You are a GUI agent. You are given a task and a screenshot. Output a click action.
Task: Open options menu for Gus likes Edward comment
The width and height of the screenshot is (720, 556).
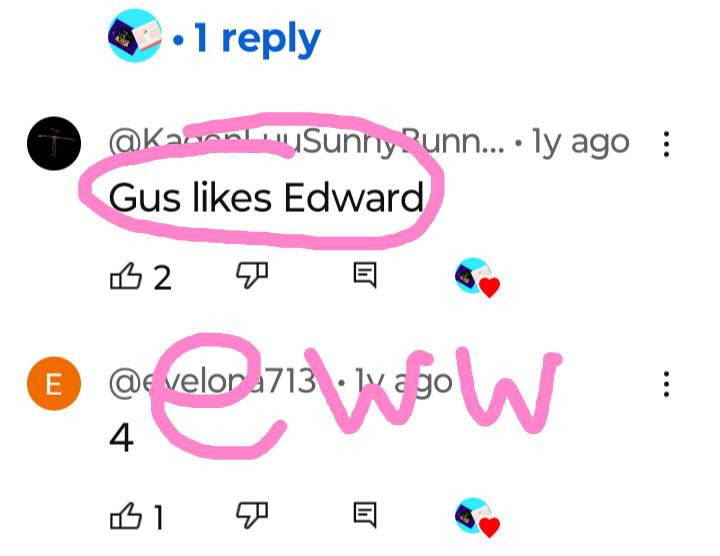click(666, 144)
